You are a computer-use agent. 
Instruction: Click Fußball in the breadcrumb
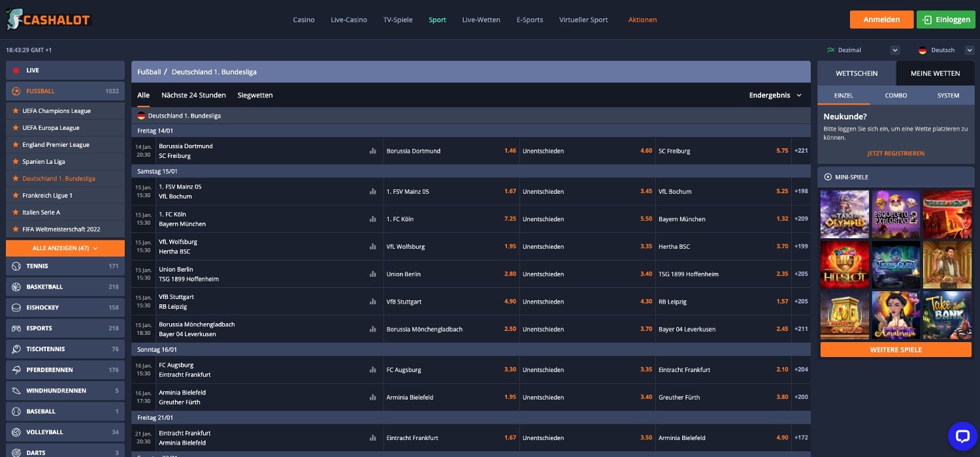pyautogui.click(x=149, y=72)
